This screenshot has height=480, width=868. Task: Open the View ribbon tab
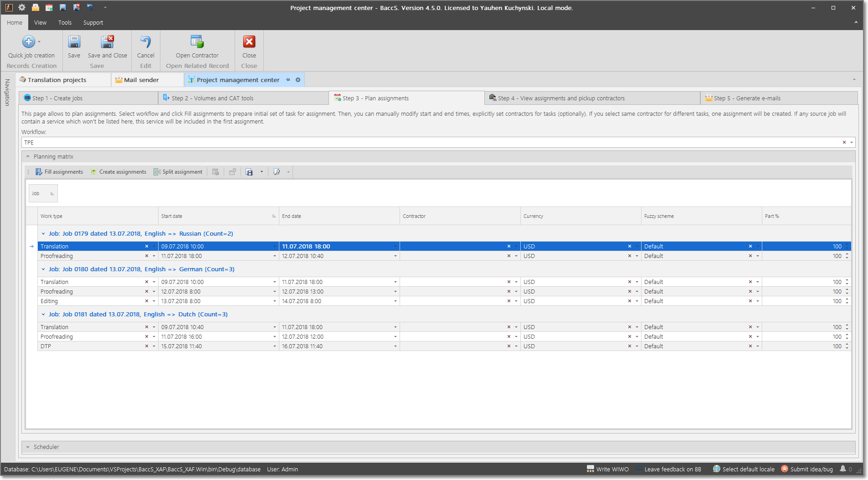(x=40, y=22)
